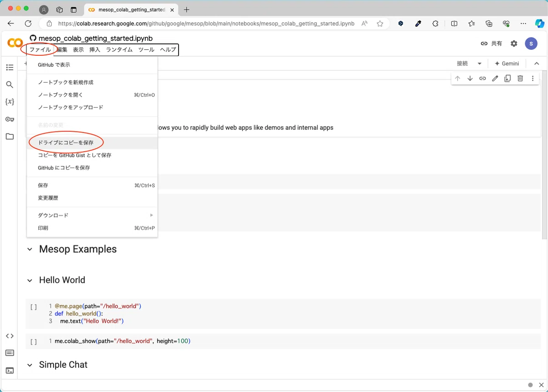The width and height of the screenshot is (548, 392).
Task: Collapse the header with the chevron
Action: tap(537, 64)
